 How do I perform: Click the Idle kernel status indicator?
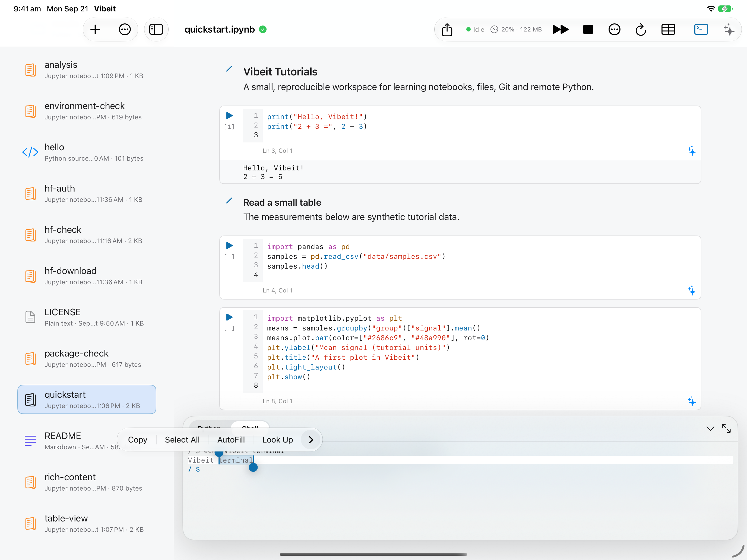pos(475,30)
